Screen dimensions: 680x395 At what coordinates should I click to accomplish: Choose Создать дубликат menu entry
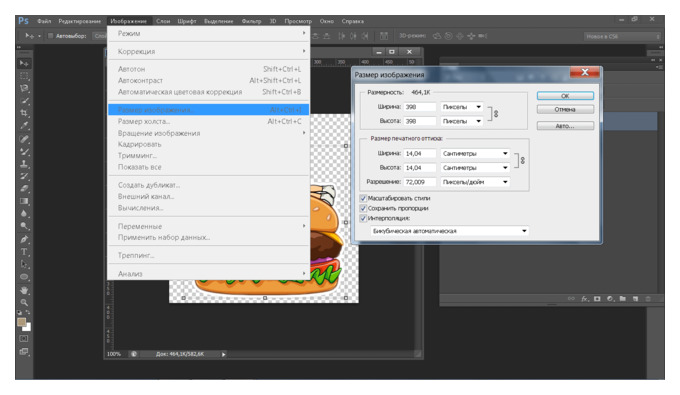tap(209, 185)
